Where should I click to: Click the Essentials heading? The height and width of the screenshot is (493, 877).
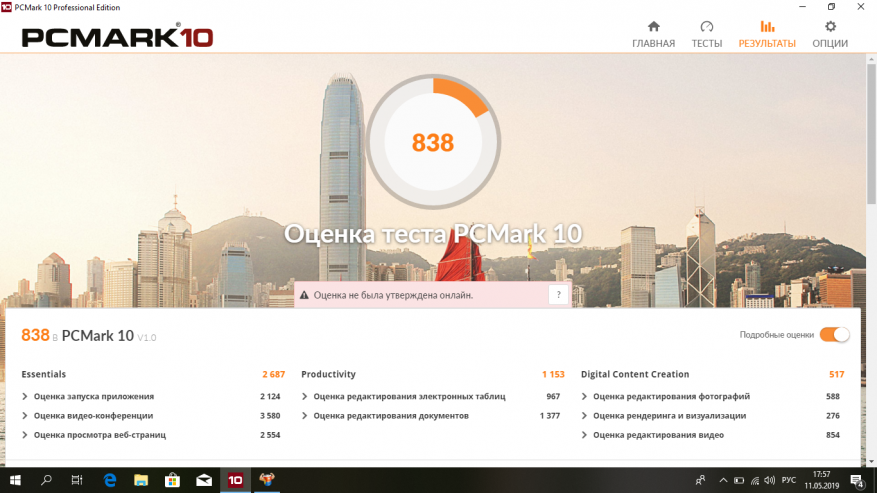click(44, 374)
